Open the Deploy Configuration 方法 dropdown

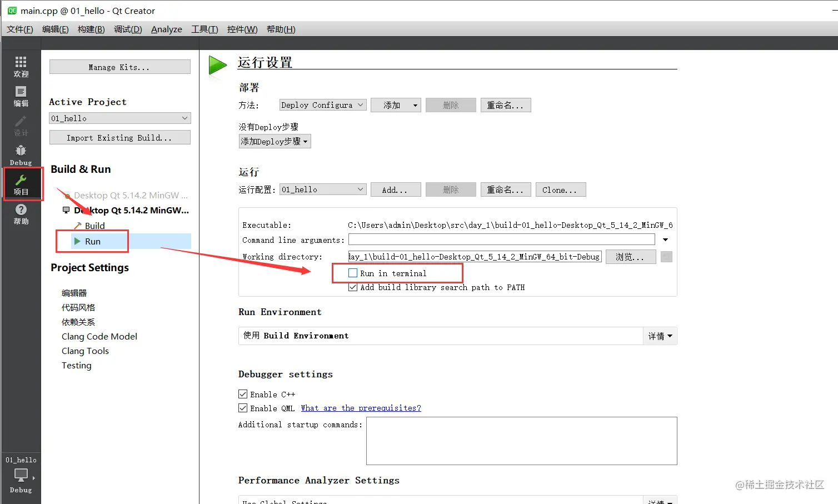322,104
